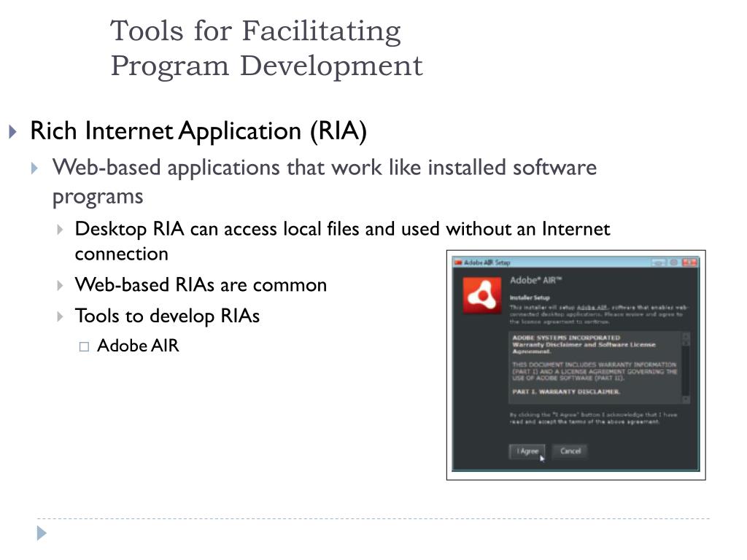Close the Adobe AIR Setup window
The height and width of the screenshot is (560, 747).
[689, 262]
